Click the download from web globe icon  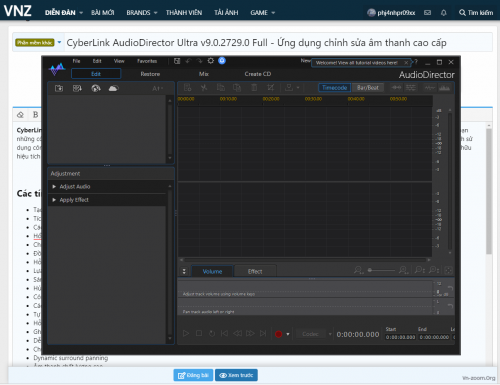pos(96,88)
